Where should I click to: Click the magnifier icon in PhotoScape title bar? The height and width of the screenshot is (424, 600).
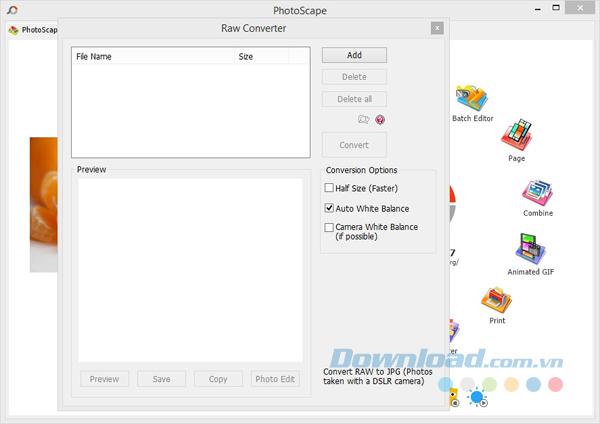coord(12,10)
